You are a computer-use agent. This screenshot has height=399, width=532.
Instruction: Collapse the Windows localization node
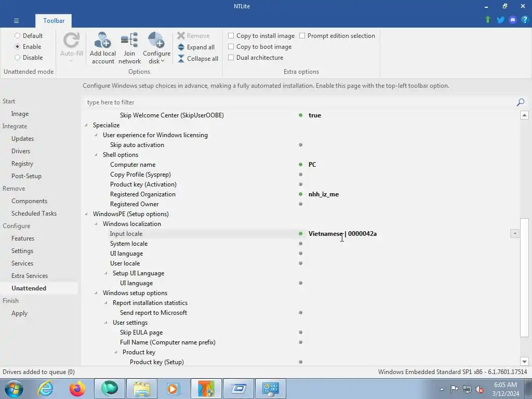[x=96, y=224]
